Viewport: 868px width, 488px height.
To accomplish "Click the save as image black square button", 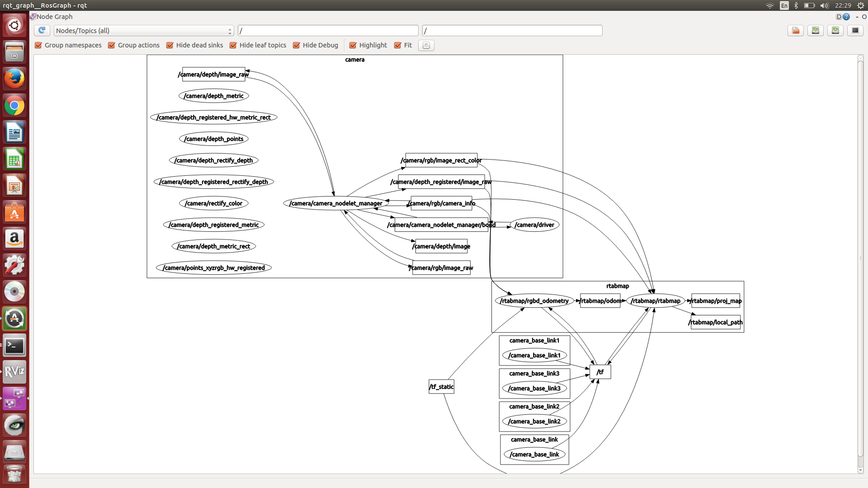I will point(855,30).
